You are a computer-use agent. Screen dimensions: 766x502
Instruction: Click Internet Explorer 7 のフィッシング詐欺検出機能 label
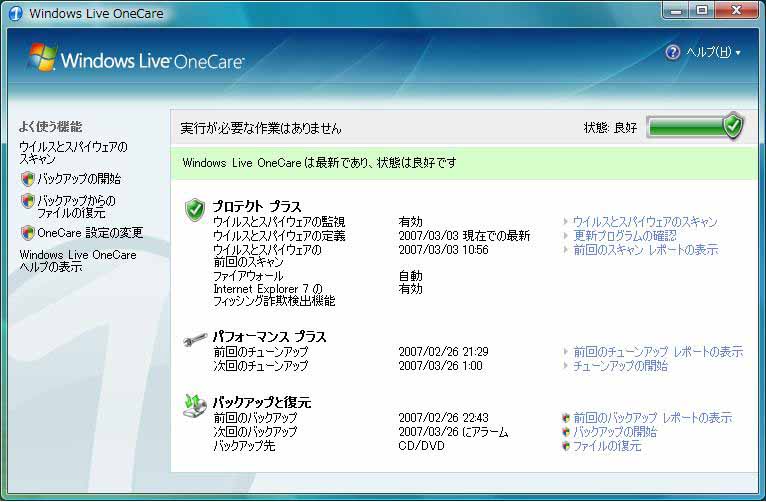[274, 294]
